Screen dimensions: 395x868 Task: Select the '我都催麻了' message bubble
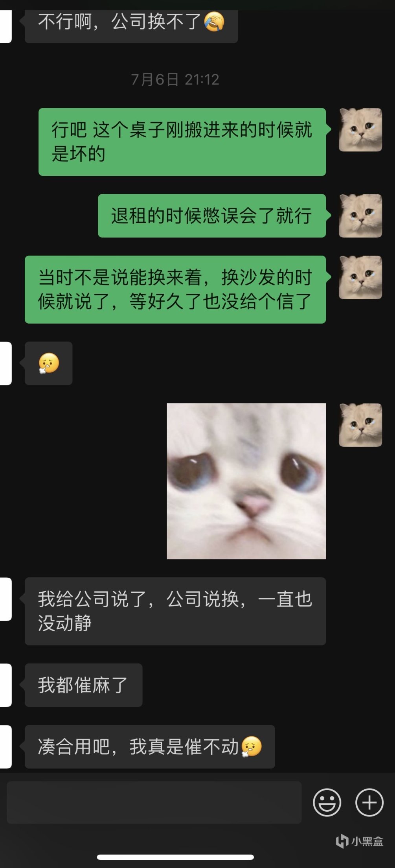(x=84, y=685)
